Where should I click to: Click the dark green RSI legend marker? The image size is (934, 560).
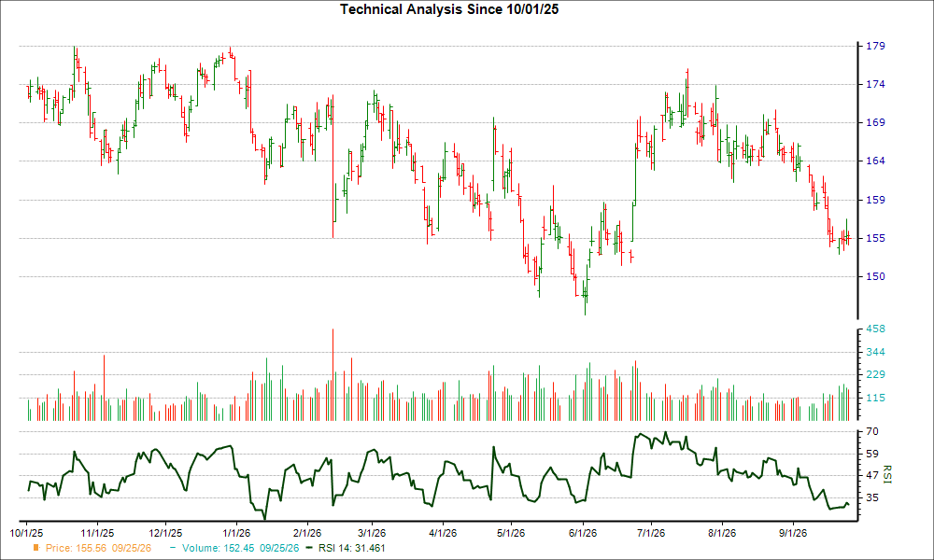(309, 548)
